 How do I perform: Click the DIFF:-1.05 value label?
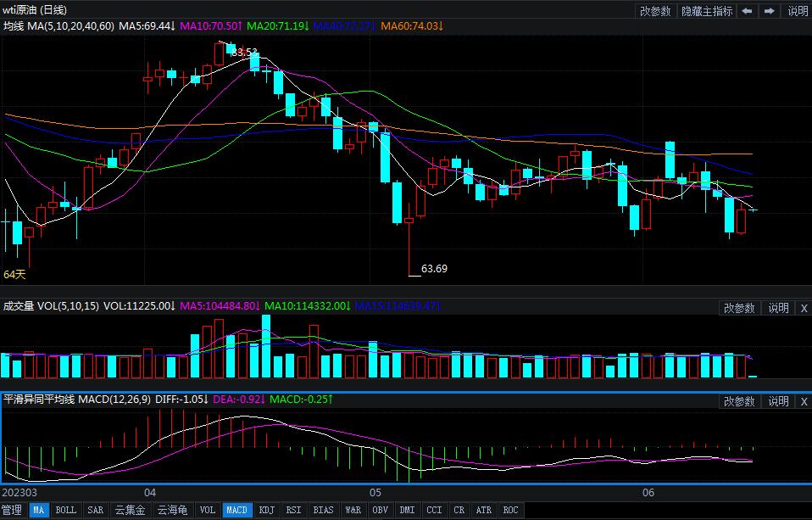point(182,400)
